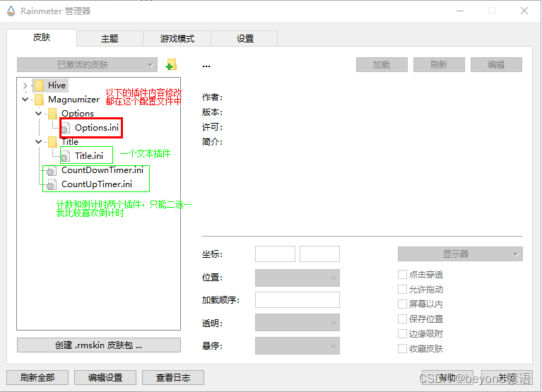Open the 悬停 combo box
The width and height of the screenshot is (542, 392).
coord(297,345)
